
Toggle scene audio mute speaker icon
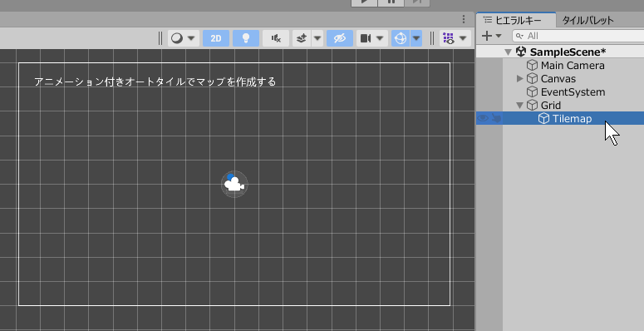(276, 38)
